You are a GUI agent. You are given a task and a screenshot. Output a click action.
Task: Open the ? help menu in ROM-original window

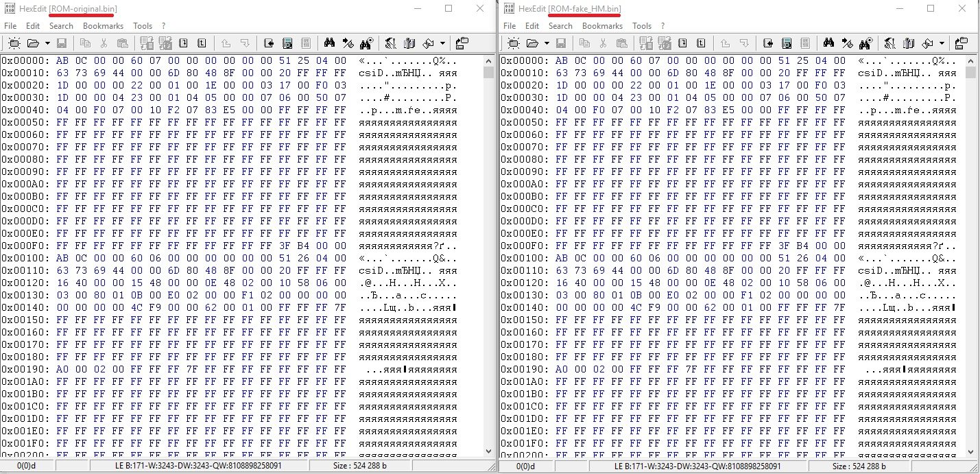coord(164,26)
